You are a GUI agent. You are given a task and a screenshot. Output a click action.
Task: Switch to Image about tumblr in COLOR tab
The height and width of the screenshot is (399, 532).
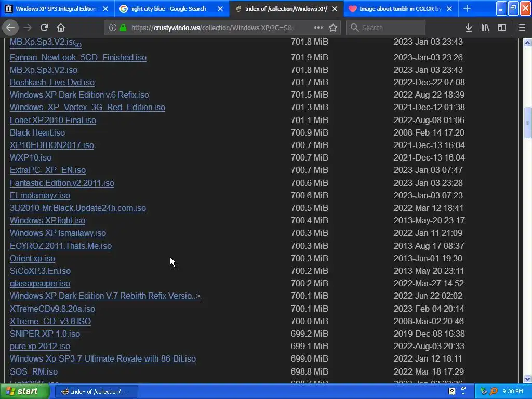point(401,9)
